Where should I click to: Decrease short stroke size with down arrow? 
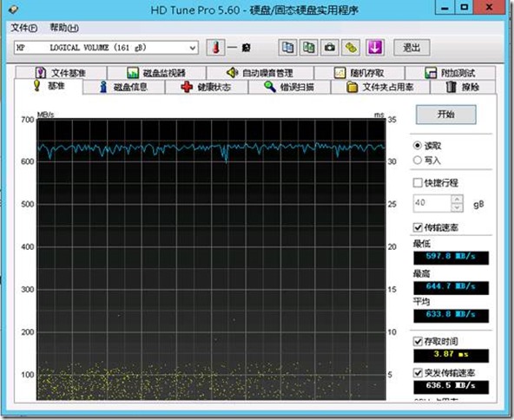458,207
